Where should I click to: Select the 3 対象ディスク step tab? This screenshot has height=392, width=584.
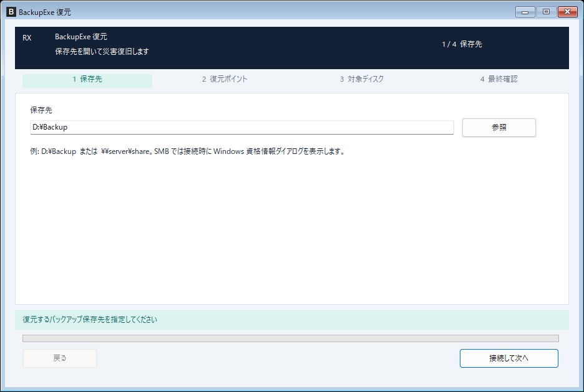(x=362, y=79)
